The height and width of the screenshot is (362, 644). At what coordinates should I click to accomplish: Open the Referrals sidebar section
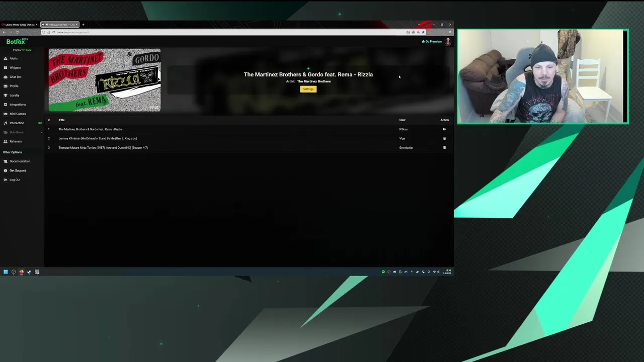16,141
